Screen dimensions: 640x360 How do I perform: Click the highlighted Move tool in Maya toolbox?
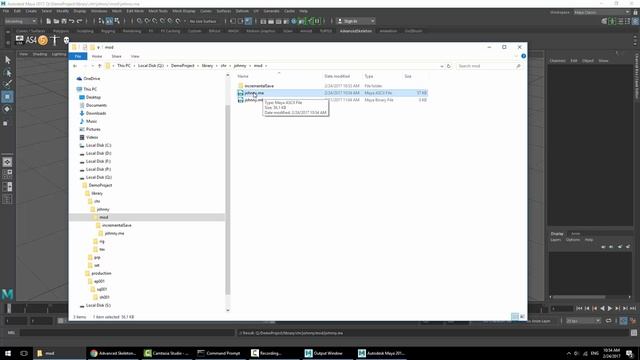(x=7, y=97)
